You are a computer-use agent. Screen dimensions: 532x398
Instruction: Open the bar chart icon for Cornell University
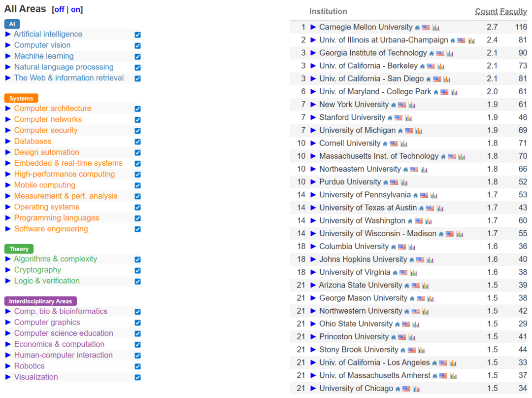click(403, 143)
